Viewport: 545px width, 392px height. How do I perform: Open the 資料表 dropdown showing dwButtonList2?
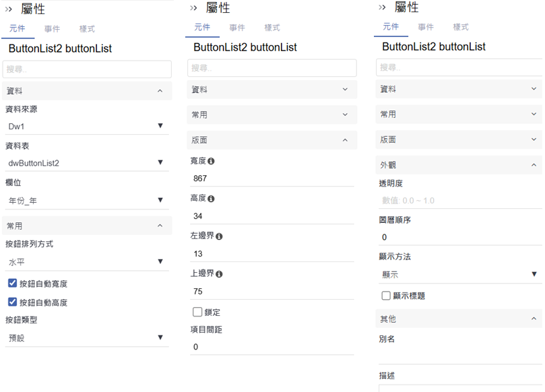[x=85, y=163]
